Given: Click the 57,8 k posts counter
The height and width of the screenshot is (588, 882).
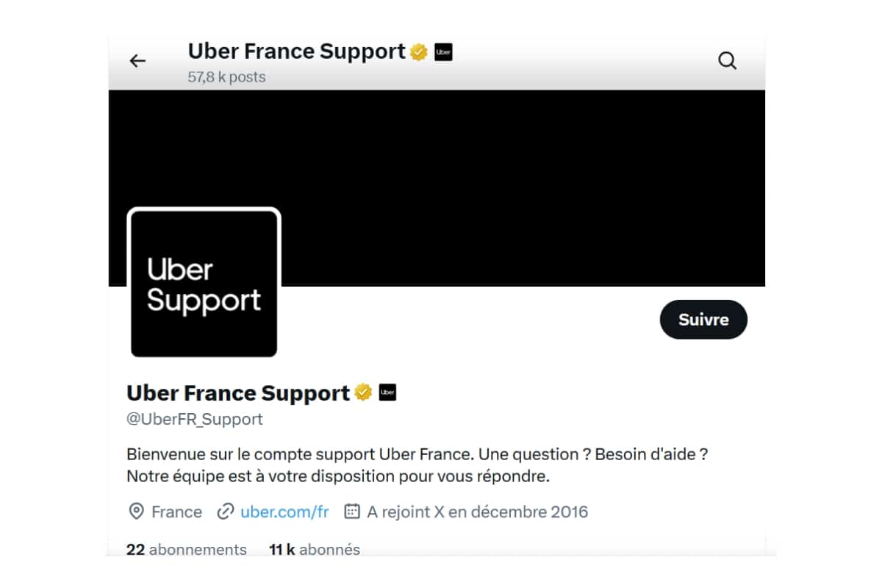Looking at the screenshot, I should click(227, 76).
